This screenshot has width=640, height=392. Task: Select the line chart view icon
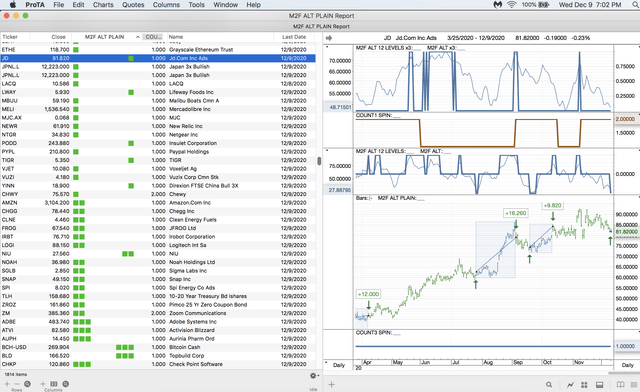570,385
